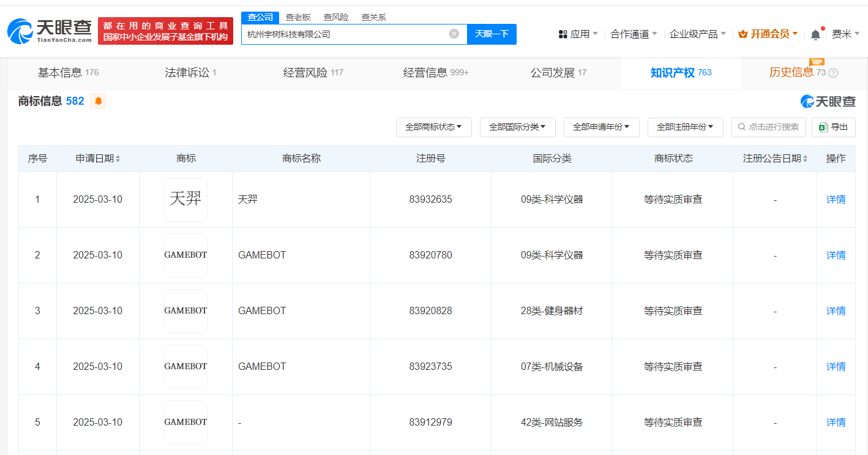Click the help question mark beside 历史信息
The width and height of the screenshot is (868, 455).
[x=833, y=73]
